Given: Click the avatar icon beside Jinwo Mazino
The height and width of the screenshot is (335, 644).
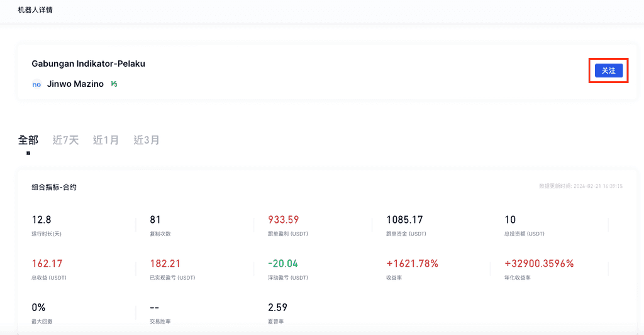Looking at the screenshot, I should coord(36,84).
